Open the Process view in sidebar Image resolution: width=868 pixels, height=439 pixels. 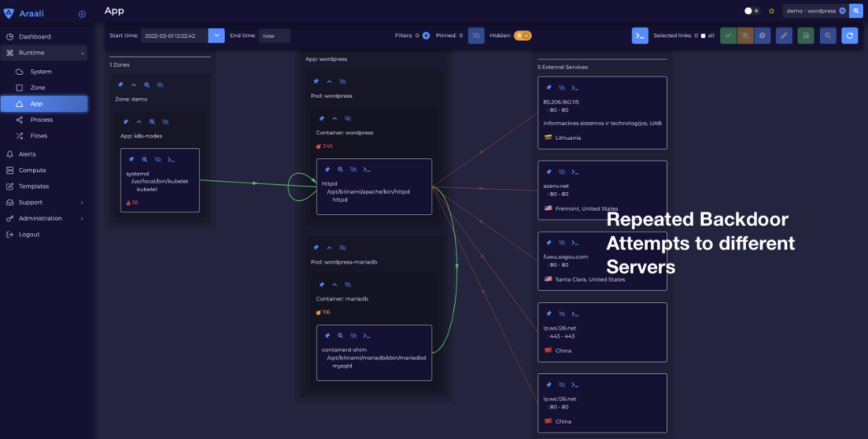coord(43,120)
